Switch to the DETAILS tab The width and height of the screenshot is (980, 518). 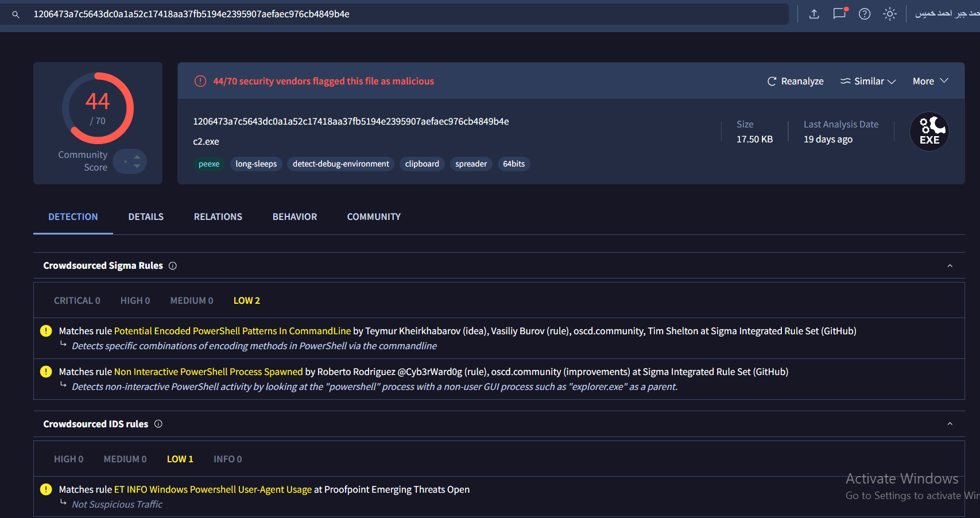[x=146, y=217]
